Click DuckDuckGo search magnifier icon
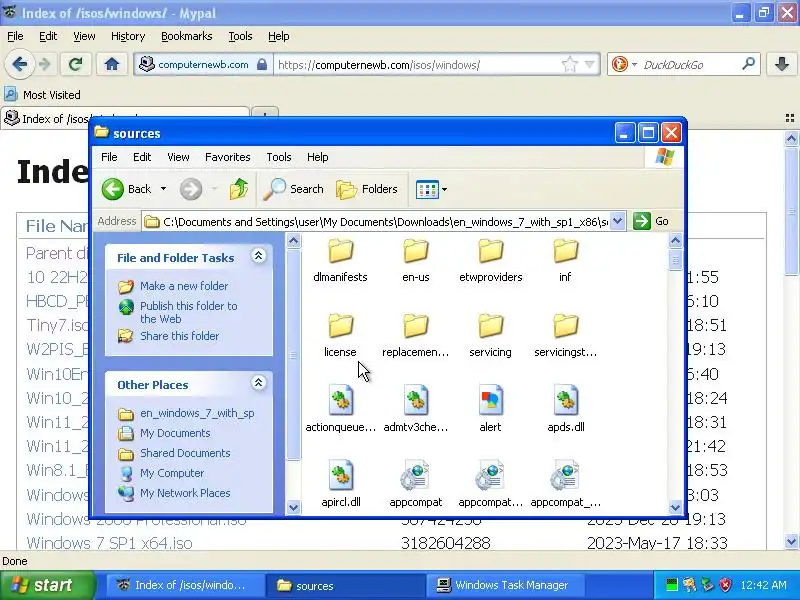The width and height of the screenshot is (800, 600). click(748, 64)
